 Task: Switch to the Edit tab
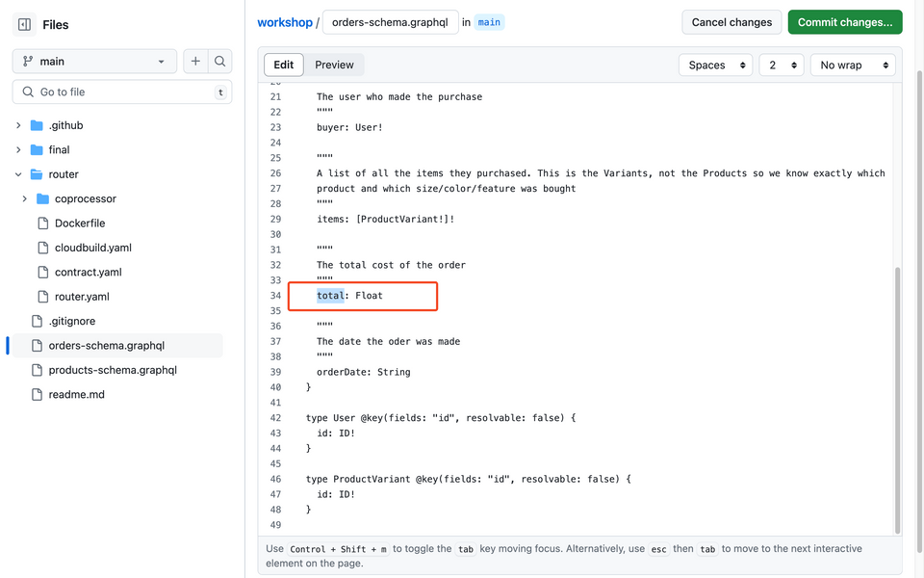pos(283,65)
